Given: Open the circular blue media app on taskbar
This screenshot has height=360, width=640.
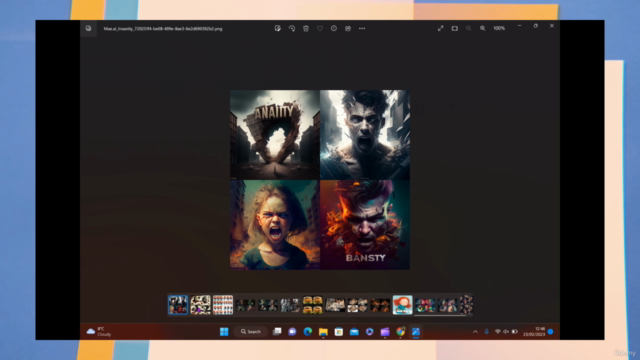Looking at the screenshot, I should (369, 331).
